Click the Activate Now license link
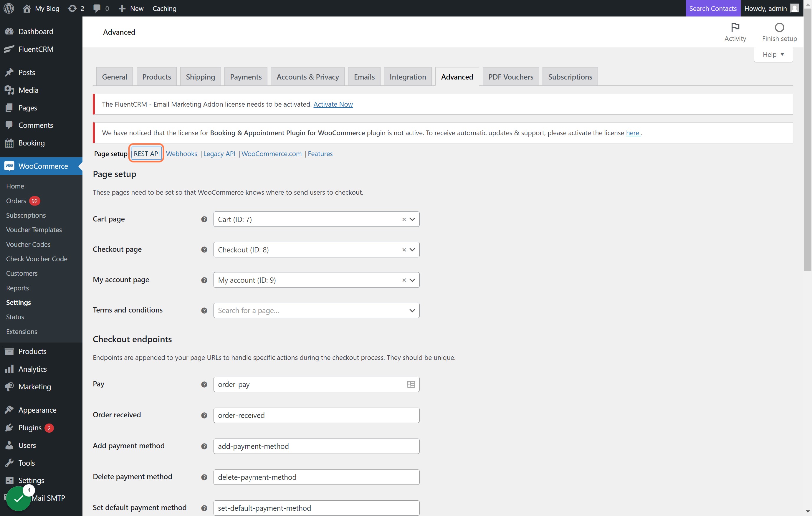 pyautogui.click(x=333, y=104)
